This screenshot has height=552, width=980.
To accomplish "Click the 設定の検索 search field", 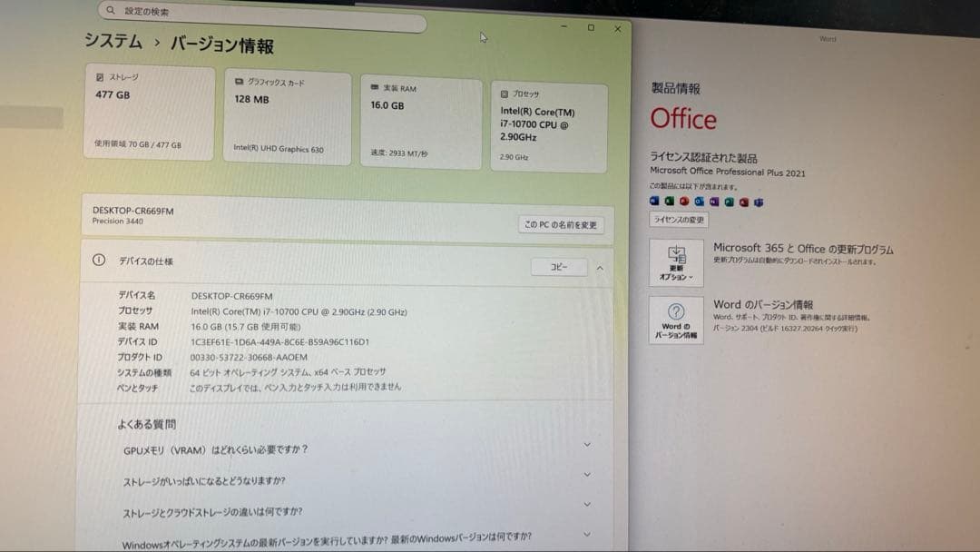I will click(227, 11).
